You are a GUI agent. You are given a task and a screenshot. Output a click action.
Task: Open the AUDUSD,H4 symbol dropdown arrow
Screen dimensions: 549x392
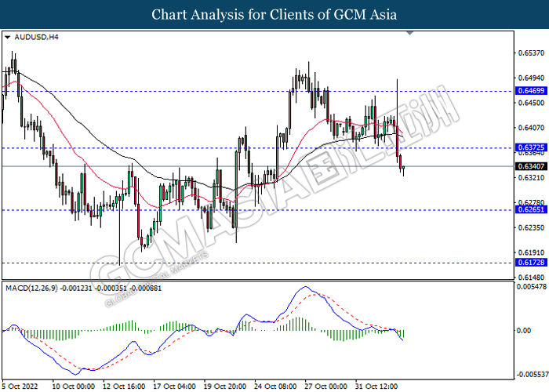(7, 38)
